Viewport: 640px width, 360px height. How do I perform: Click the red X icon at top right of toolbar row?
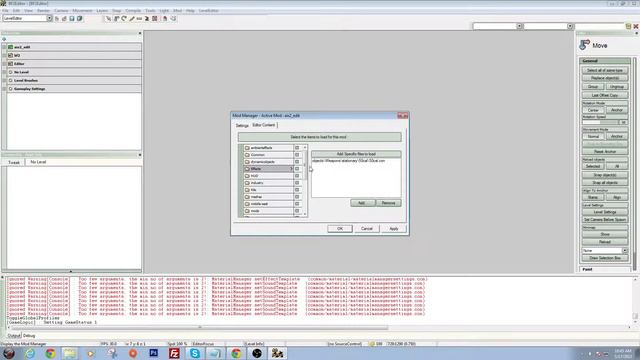click(x=636, y=26)
